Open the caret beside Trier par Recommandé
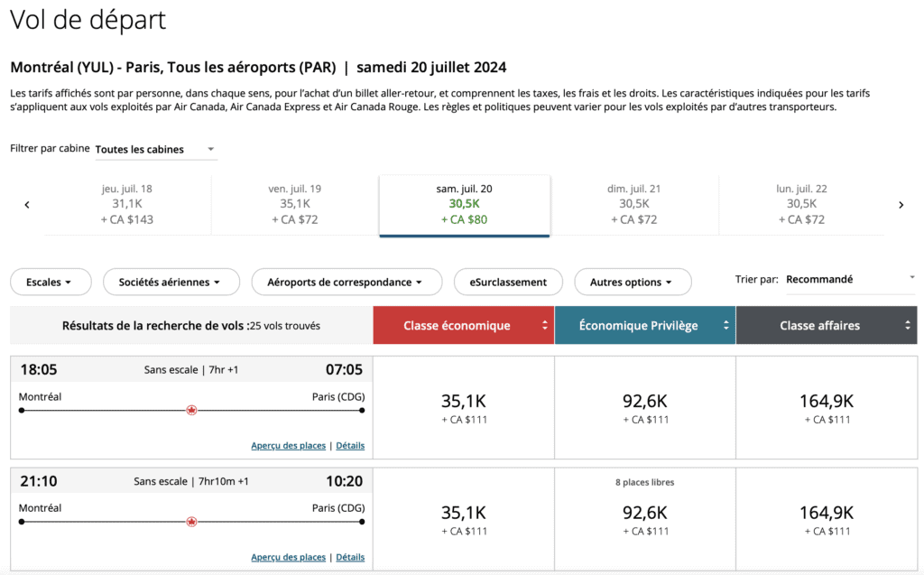The height and width of the screenshot is (575, 924). (912, 276)
